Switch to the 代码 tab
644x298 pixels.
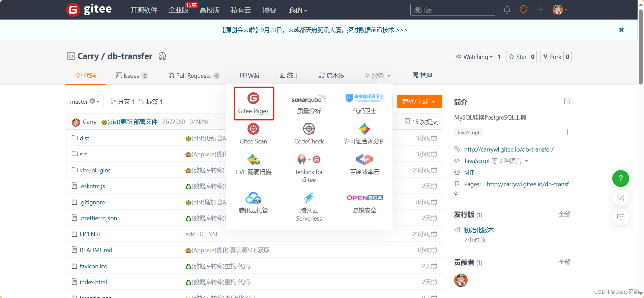pos(86,75)
